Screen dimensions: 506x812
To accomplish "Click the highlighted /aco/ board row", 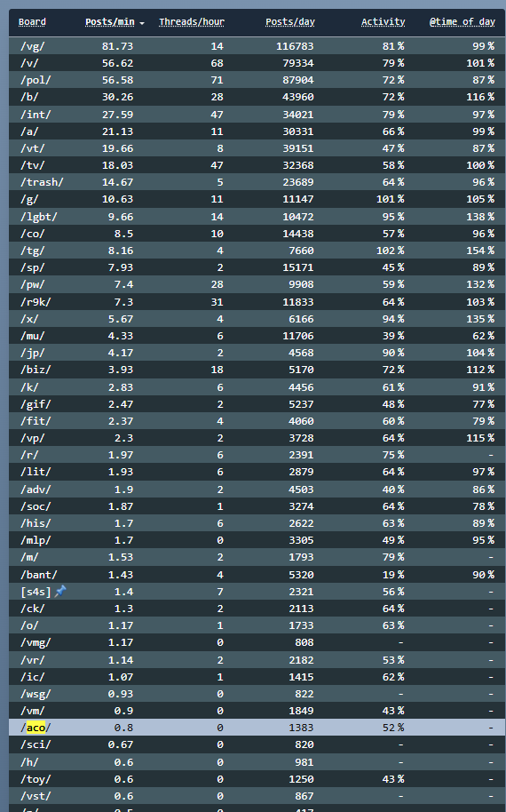I will (x=257, y=727).
